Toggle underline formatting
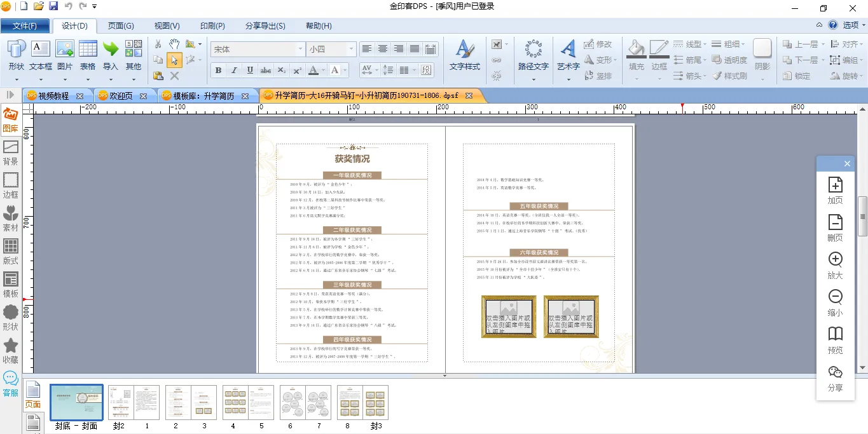Screen dimensions: 868x434 click(250, 71)
